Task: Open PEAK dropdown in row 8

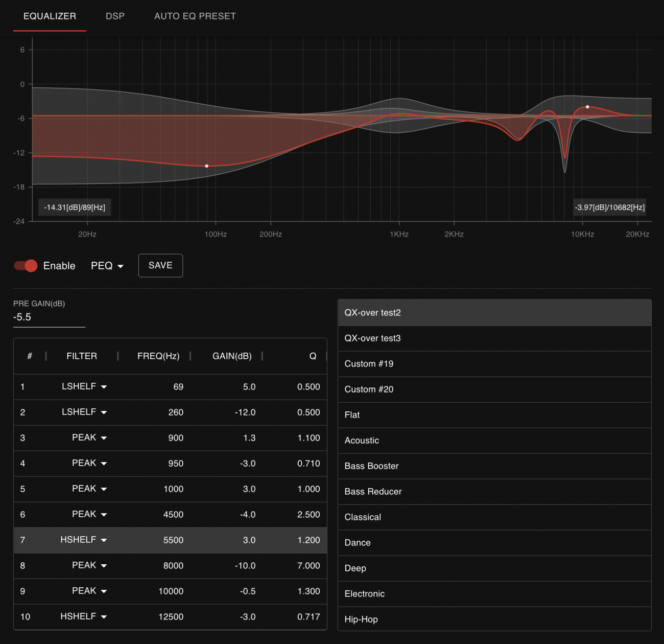Action: (89, 565)
